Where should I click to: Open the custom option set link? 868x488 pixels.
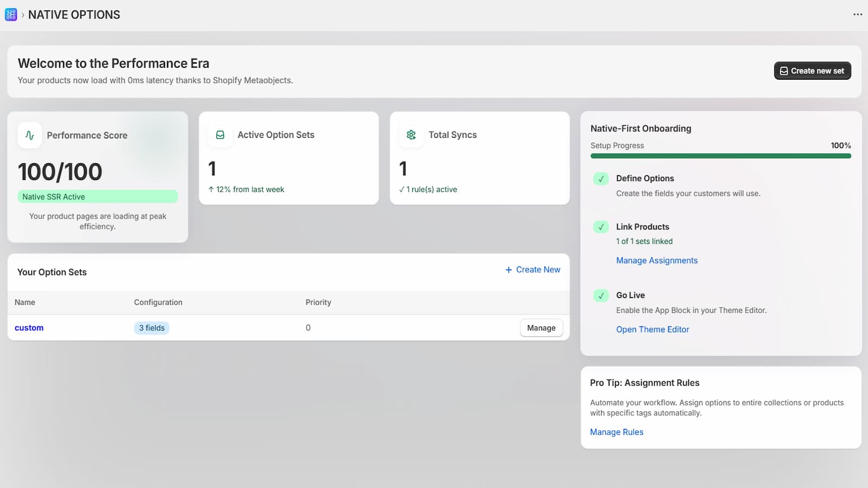(x=29, y=328)
